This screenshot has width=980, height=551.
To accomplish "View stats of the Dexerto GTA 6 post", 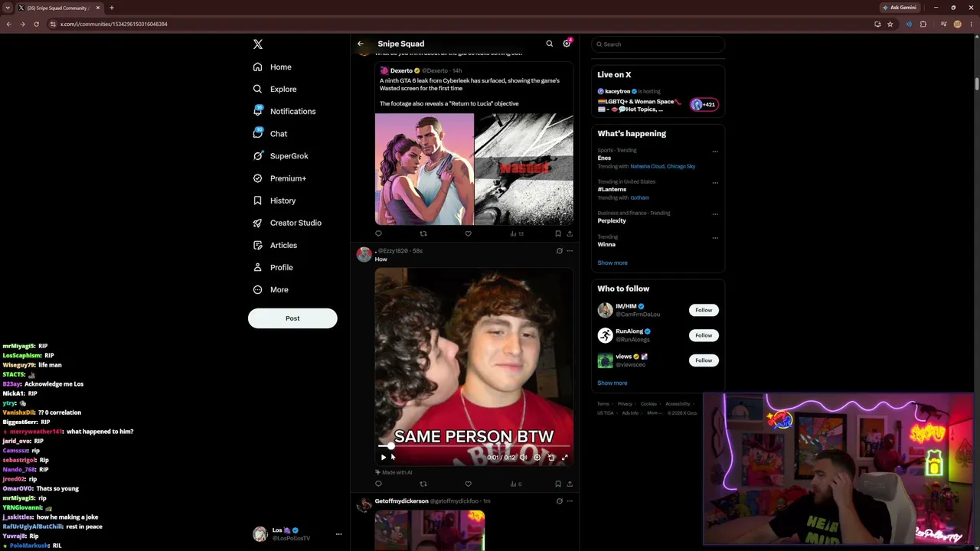I will click(517, 233).
